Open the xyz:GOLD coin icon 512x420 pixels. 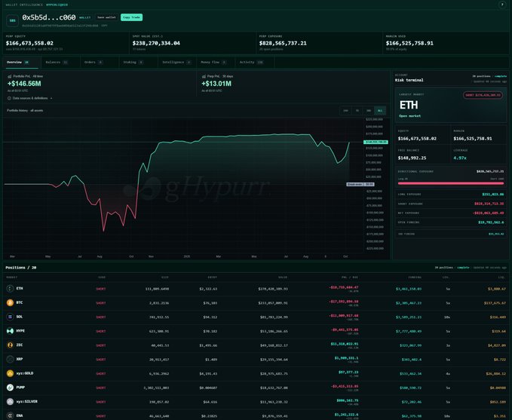coord(10,373)
